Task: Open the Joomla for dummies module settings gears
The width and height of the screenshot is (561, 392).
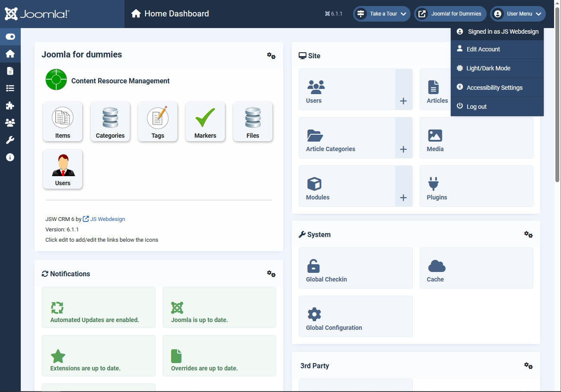Action: [271, 56]
